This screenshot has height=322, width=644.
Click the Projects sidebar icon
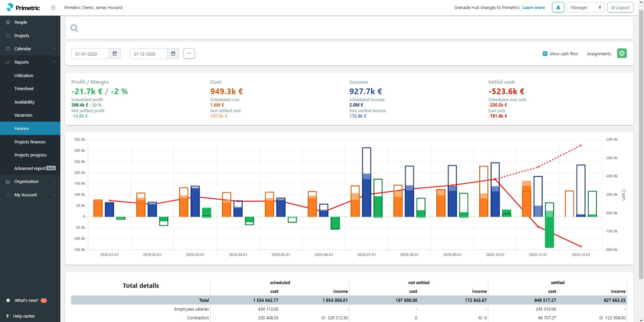click(x=8, y=36)
